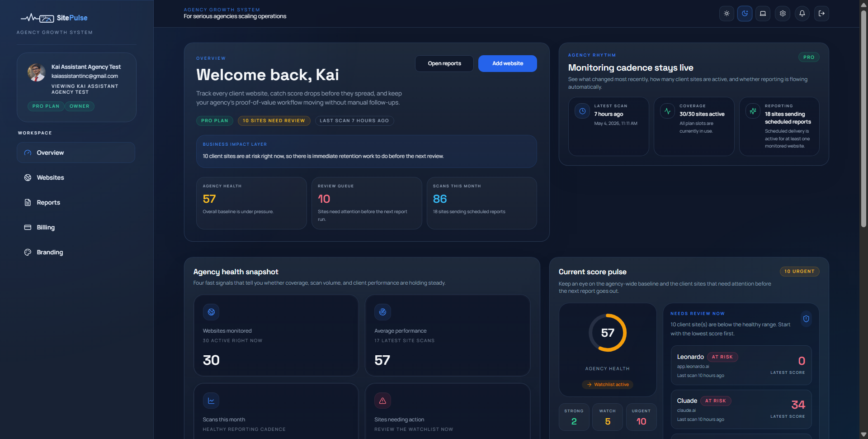The height and width of the screenshot is (439, 868).
Task: Click Websites monitored value 30
Action: (x=211, y=360)
